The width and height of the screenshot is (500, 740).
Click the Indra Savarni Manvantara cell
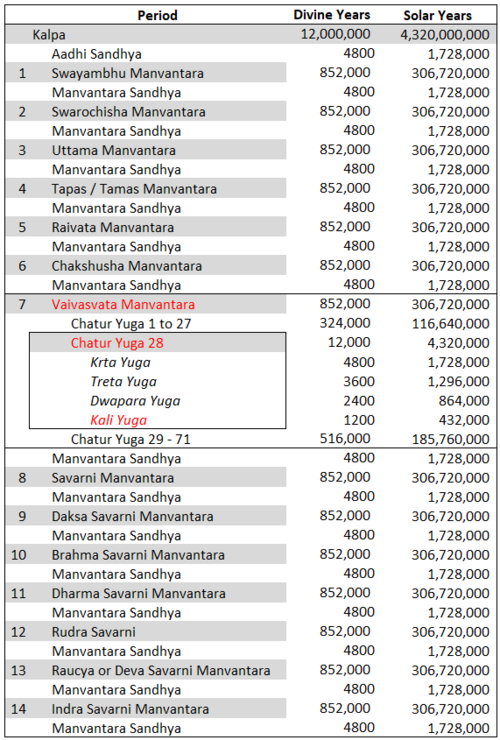tap(130, 709)
